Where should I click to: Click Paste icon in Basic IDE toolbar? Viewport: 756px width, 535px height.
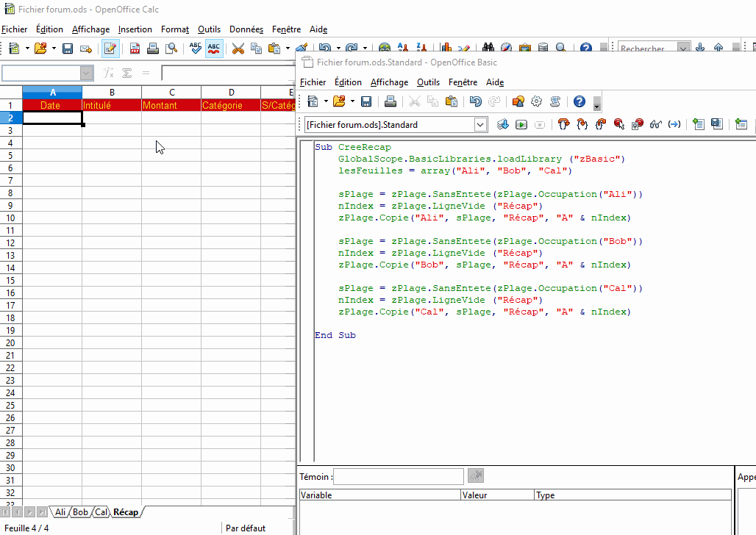click(x=452, y=101)
